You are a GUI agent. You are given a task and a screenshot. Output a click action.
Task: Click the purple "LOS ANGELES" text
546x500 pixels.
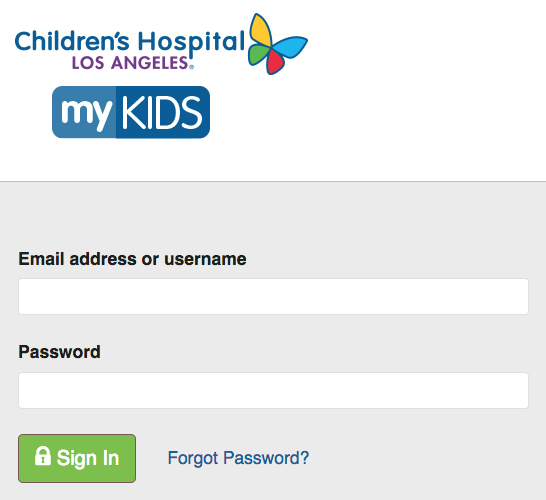[x=130, y=63]
